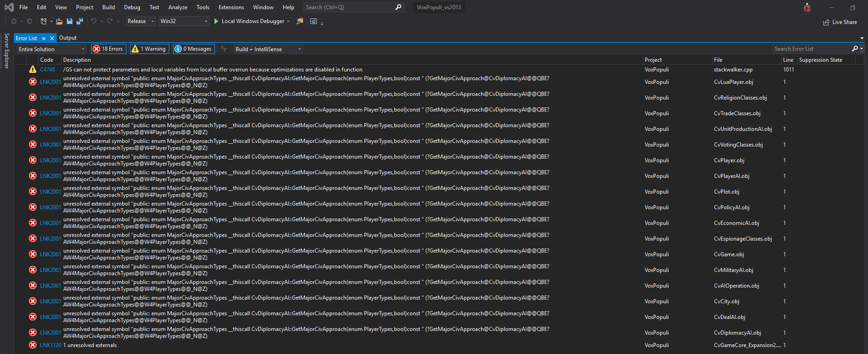Close the Error List tab
The image size is (868, 354).
[52, 38]
